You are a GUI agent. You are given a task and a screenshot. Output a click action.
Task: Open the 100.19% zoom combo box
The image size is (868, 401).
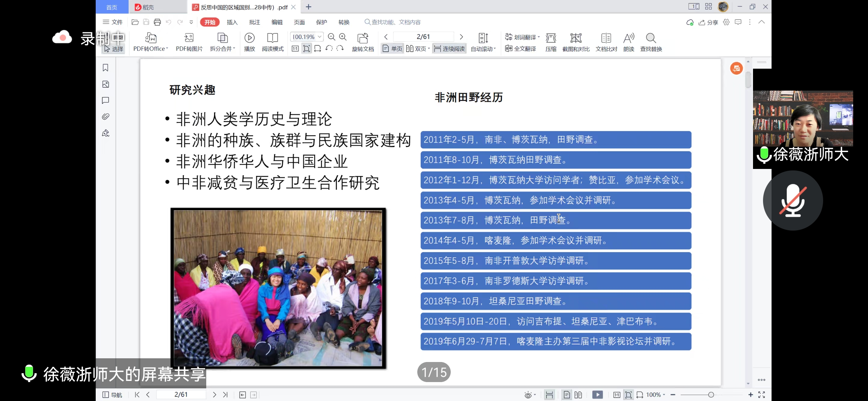[x=307, y=37]
